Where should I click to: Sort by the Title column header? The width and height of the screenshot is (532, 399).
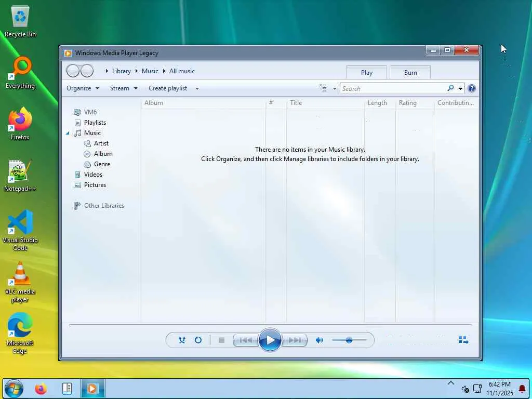[325, 103]
